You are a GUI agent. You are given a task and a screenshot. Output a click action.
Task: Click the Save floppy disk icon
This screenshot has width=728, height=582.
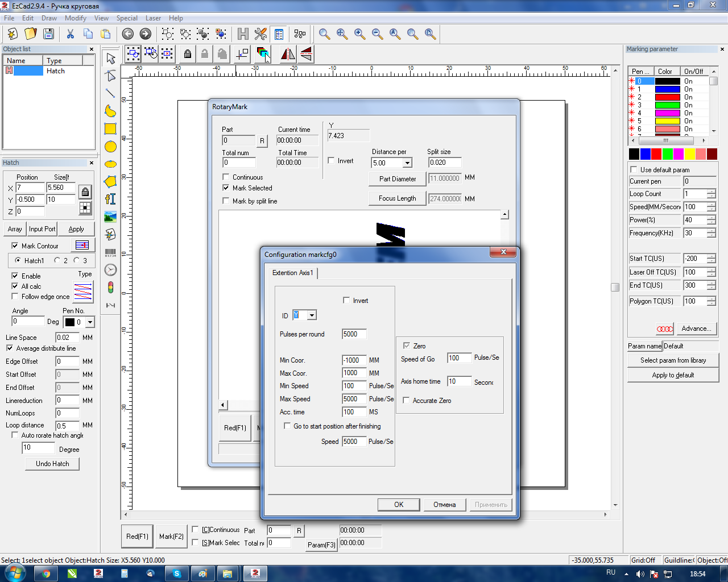[x=48, y=34]
